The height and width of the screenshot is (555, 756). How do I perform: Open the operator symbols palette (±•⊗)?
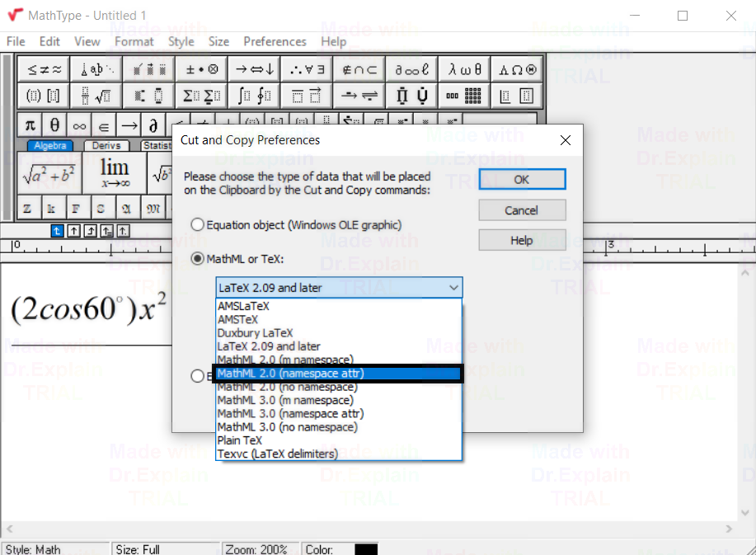201,69
